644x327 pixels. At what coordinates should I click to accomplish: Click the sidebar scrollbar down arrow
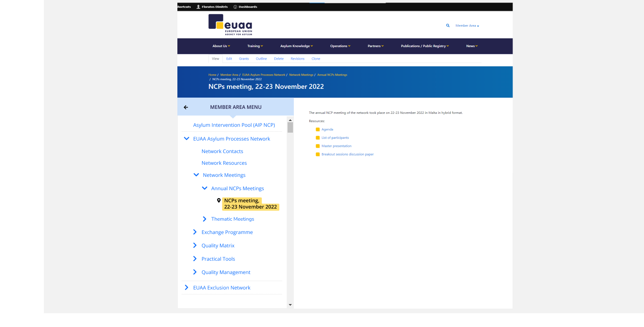[290, 304]
